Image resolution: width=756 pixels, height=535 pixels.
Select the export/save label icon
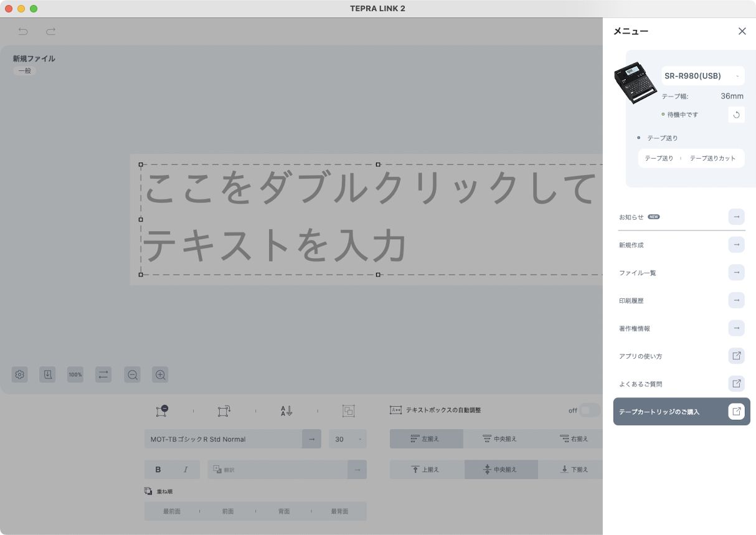pyautogui.click(x=47, y=374)
